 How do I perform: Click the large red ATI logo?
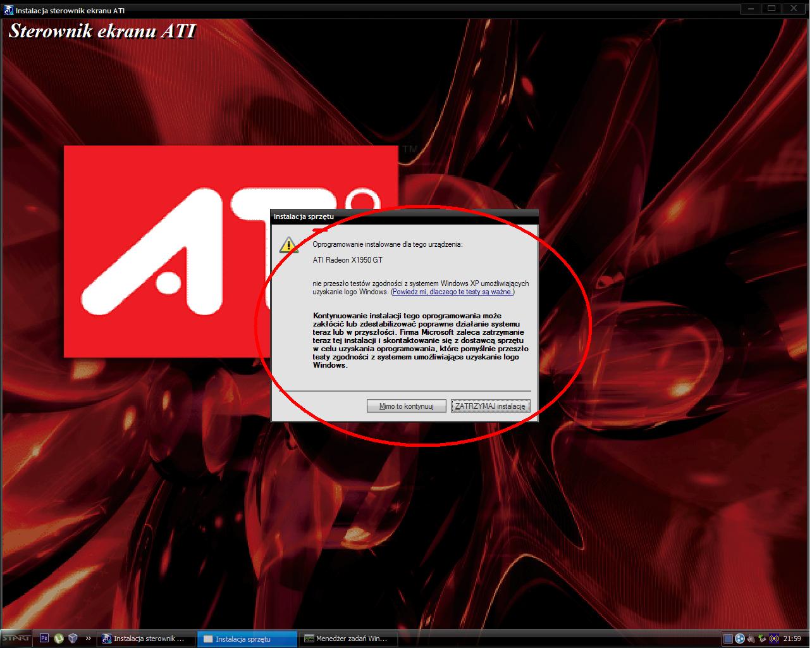coord(231,252)
